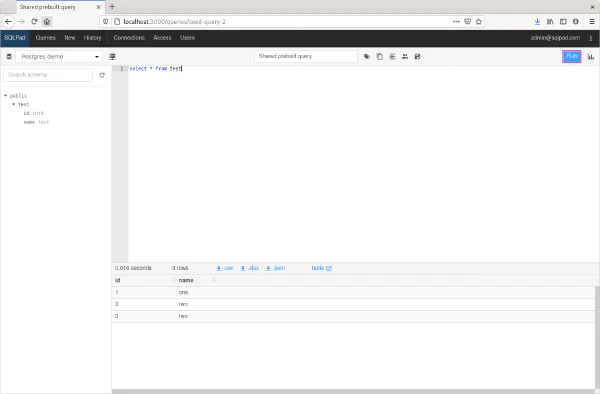600x394 pixels.
Task: Download results as .json
Action: click(276, 268)
